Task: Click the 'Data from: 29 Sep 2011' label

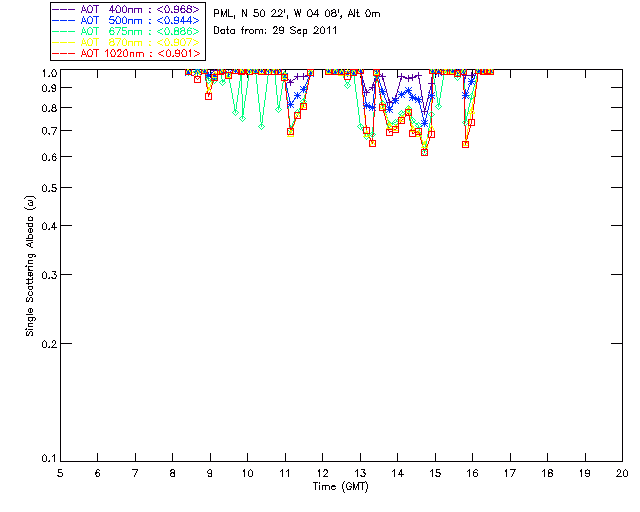Action: click(x=275, y=31)
